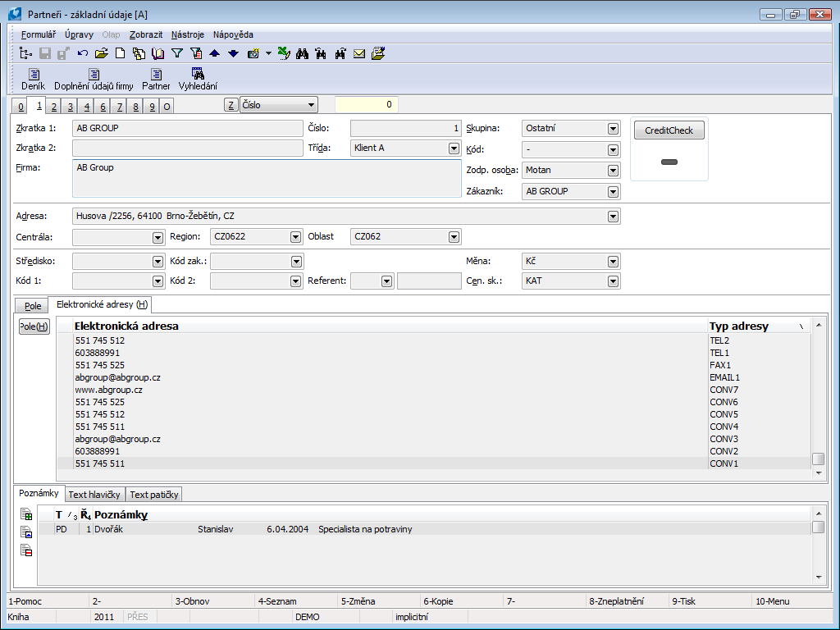Click the Pole(H) button
This screenshot has width=840, height=630.
coord(34,326)
